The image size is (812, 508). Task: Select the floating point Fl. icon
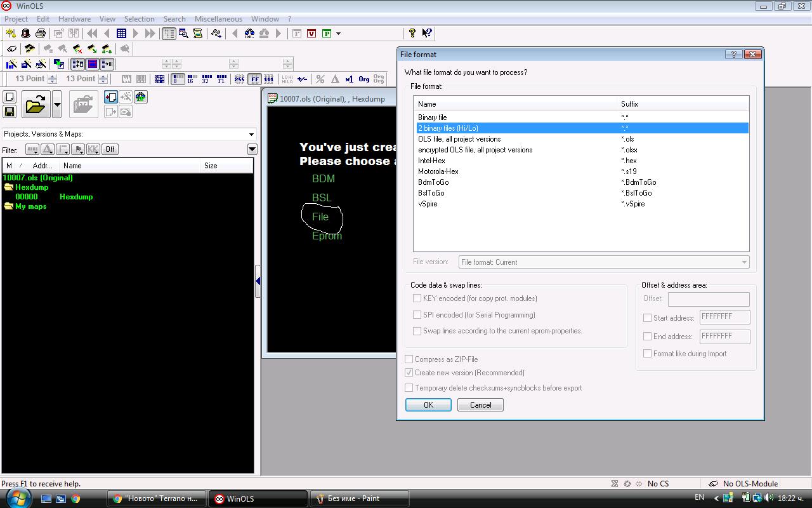(221, 79)
